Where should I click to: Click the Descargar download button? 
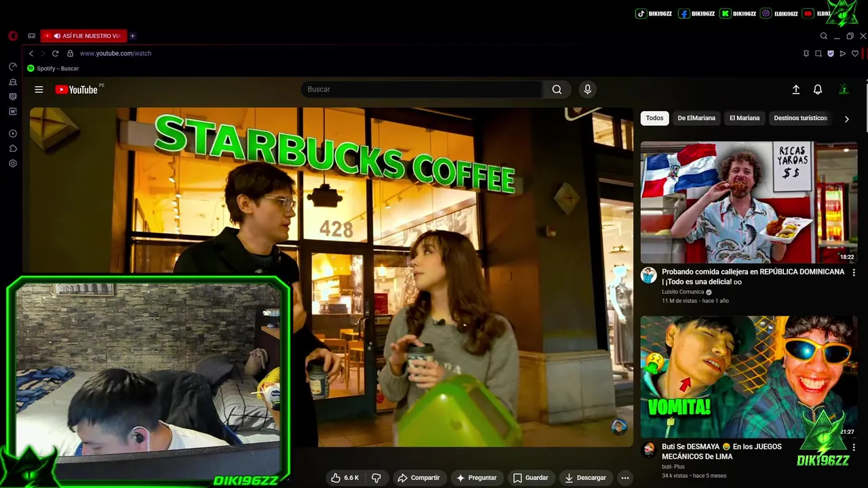[x=587, y=478]
